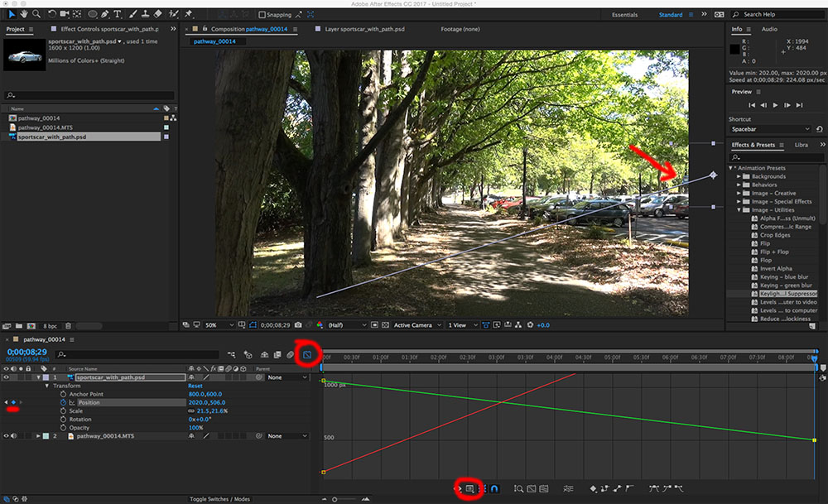The width and height of the screenshot is (828, 504).
Task: Enable the Snapping checkbox
Action: coord(262,14)
